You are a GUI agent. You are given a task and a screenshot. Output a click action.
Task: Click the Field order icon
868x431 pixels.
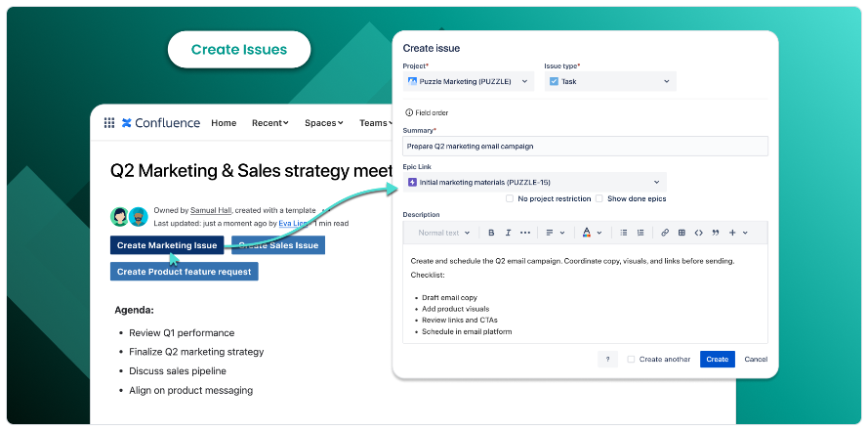click(x=409, y=112)
